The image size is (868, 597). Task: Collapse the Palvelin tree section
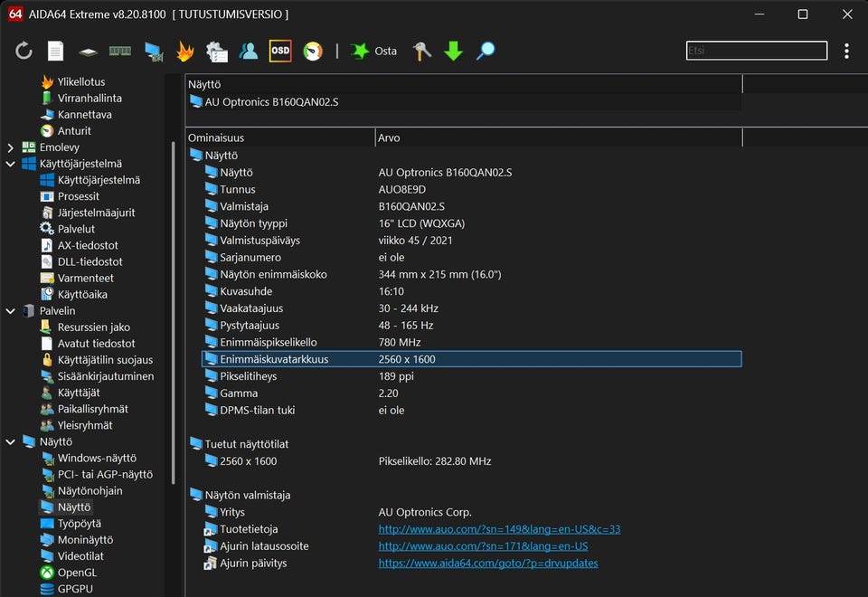11,311
